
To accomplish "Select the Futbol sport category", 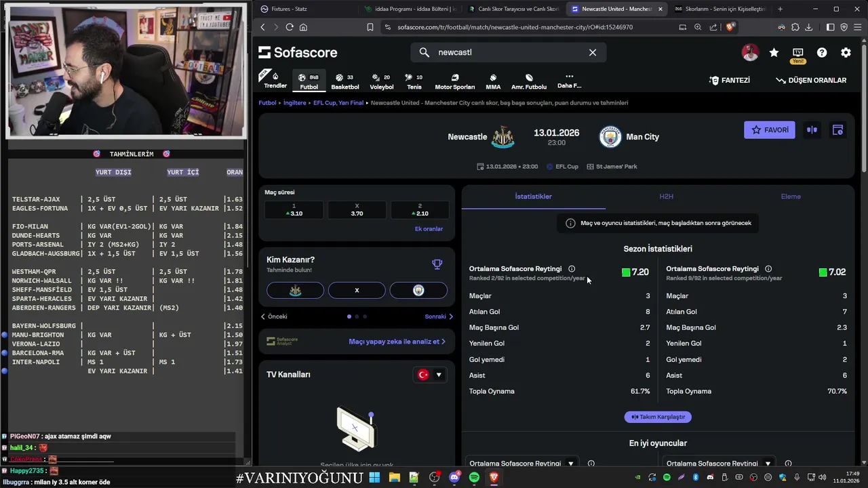I will pos(309,81).
